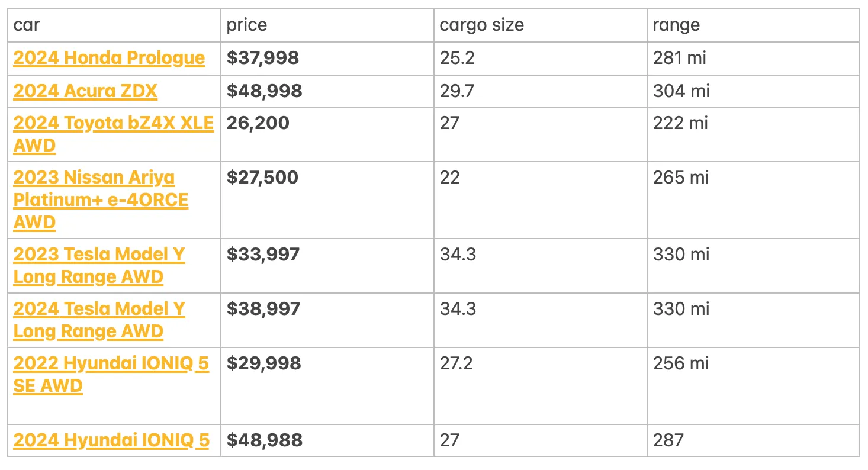Screen dimensions: 868x470
Task: Click the 26,200 Toyota price cell
Action: tap(258, 124)
